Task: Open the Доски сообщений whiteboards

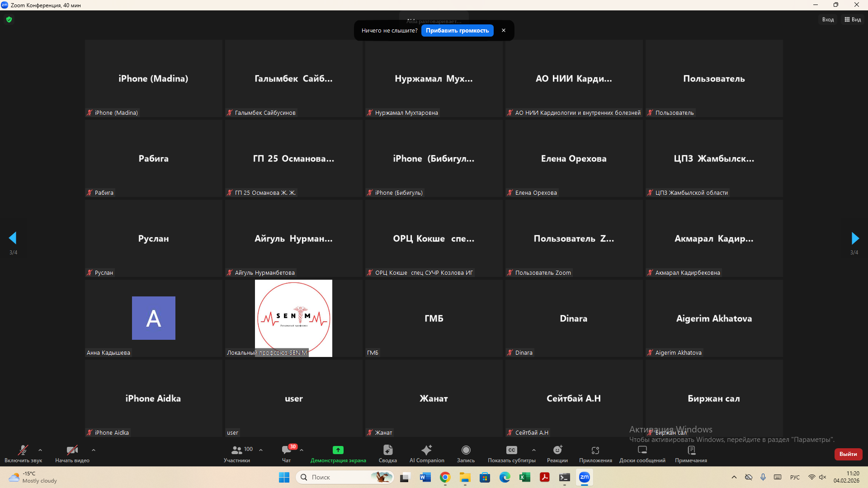Action: pyautogui.click(x=642, y=450)
